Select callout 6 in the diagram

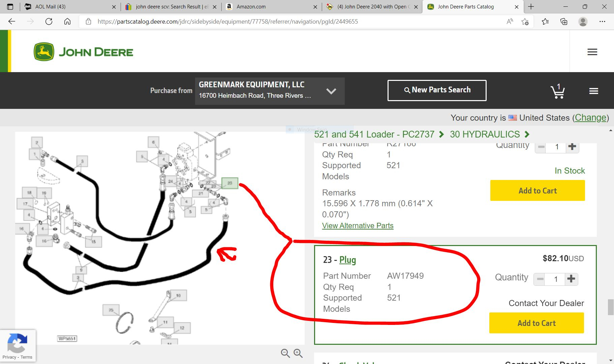[x=153, y=142]
